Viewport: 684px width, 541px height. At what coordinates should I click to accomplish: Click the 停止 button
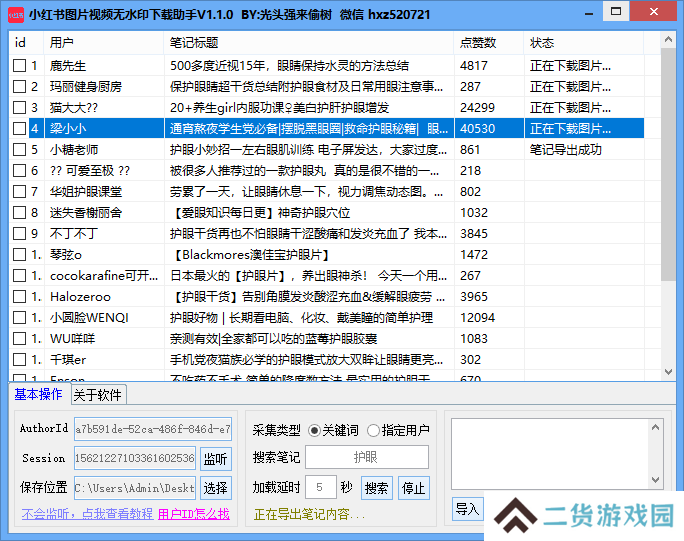414,488
